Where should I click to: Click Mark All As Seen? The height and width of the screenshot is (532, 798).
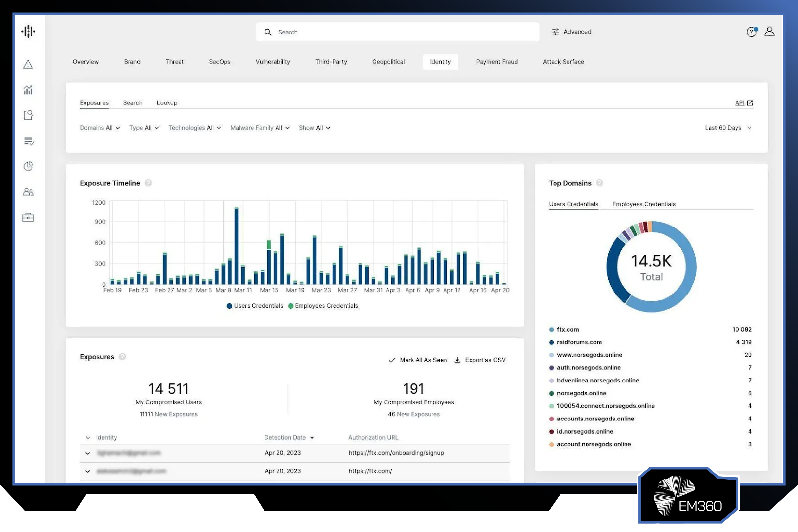(418, 360)
